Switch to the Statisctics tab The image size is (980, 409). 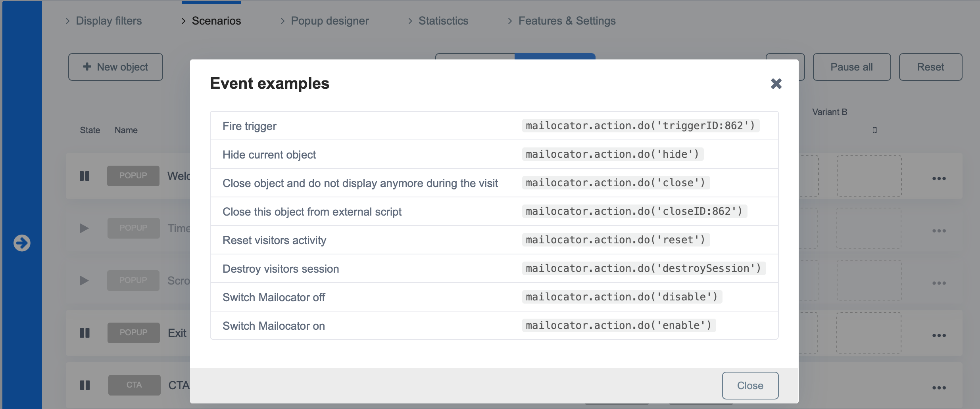click(x=438, y=21)
